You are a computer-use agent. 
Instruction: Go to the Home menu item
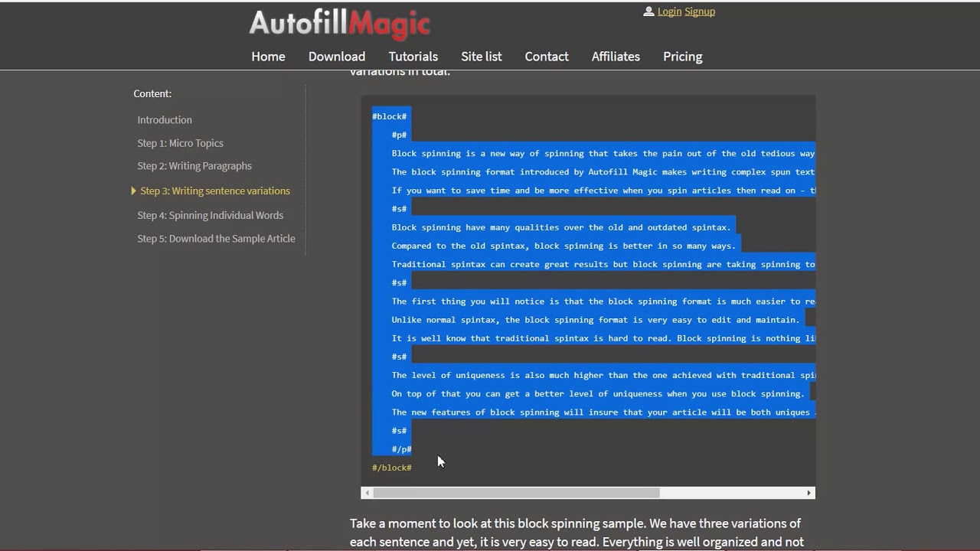click(268, 57)
